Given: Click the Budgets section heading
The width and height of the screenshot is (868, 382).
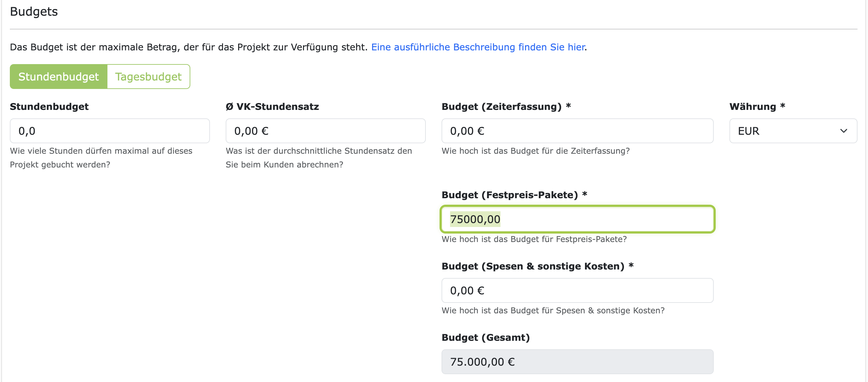Looking at the screenshot, I should point(34,12).
